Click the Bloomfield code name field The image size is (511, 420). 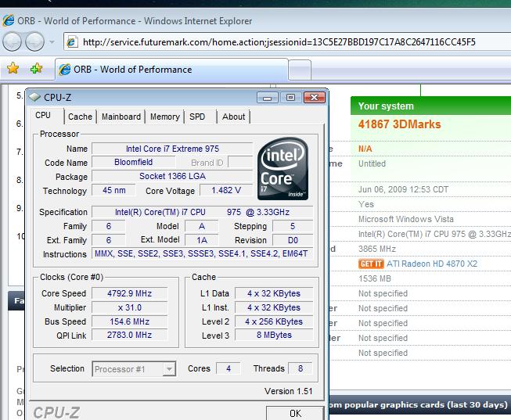point(133,162)
